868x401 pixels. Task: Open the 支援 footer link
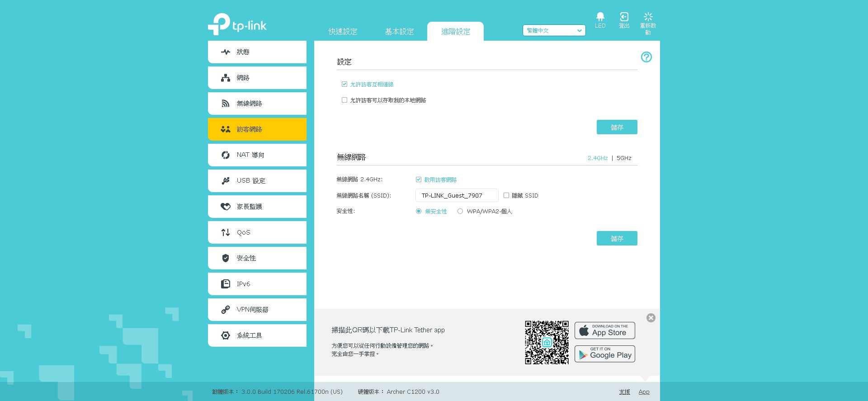[x=624, y=392]
